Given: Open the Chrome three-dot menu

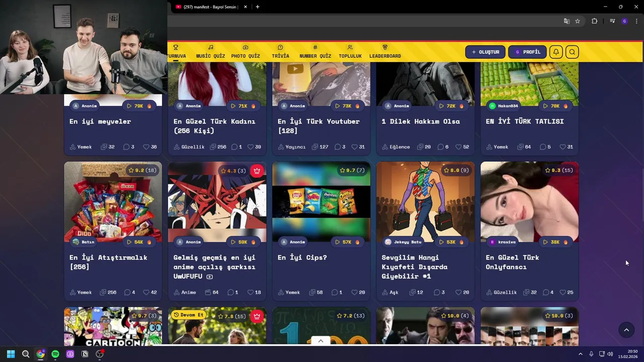Looking at the screenshot, I should tap(637, 21).
